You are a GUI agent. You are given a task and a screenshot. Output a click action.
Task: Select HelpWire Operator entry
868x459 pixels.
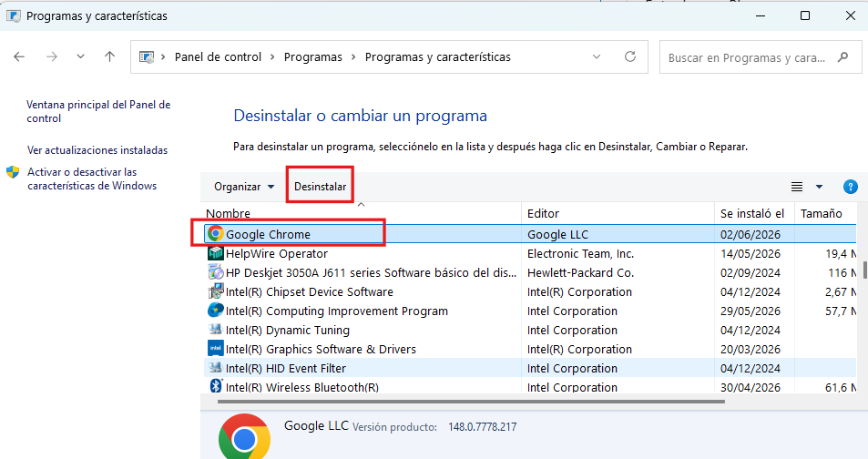pos(277,253)
